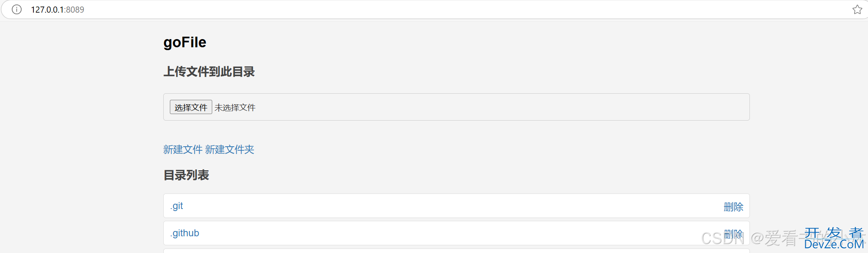Click blank space in the .git row
Viewport: 868px width, 253px height.
point(448,206)
